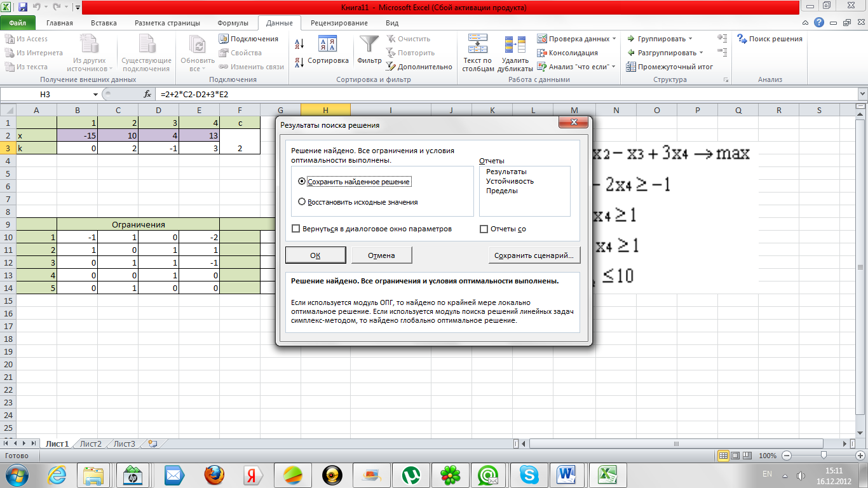Click OK in solver results dialog
The width and height of the screenshot is (868, 488).
[x=315, y=255]
